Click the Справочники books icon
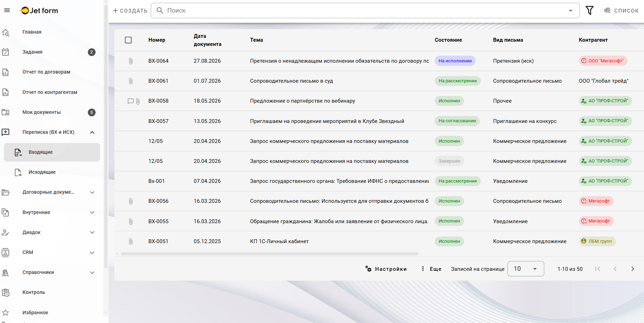The width and height of the screenshot is (644, 323). pyautogui.click(x=6, y=272)
